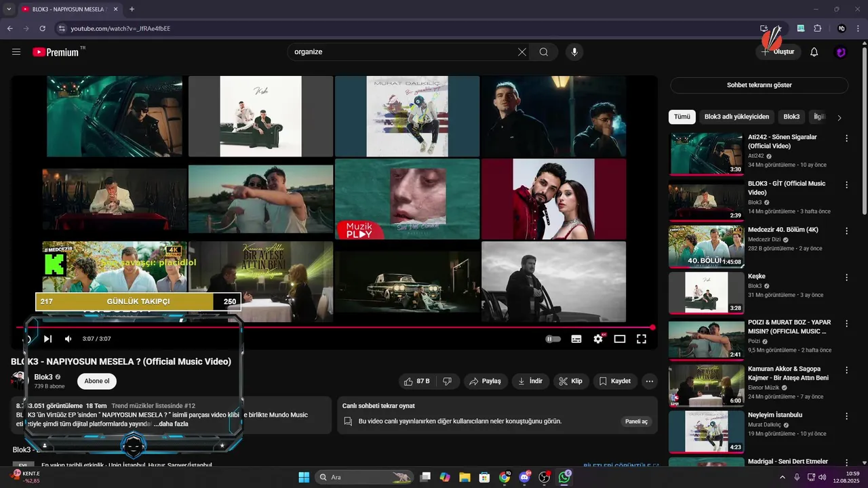Viewport: 868px width, 488px height.
Task: Share the video via Paylaş
Action: point(485,381)
